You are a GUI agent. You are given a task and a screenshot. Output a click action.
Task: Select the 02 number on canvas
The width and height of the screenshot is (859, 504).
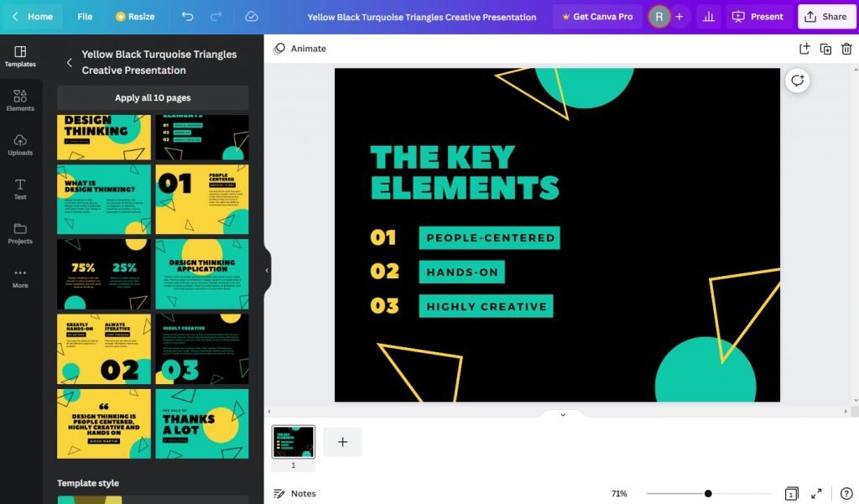[384, 271]
